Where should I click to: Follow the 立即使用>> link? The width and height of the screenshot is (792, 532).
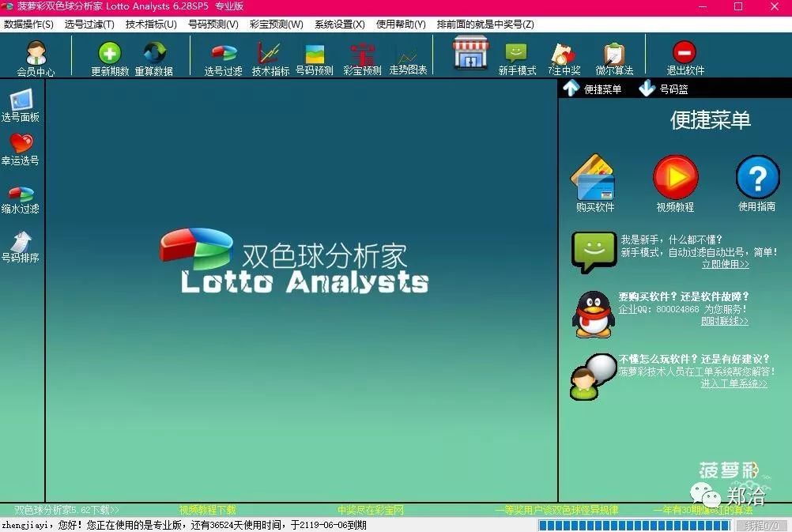(726, 264)
